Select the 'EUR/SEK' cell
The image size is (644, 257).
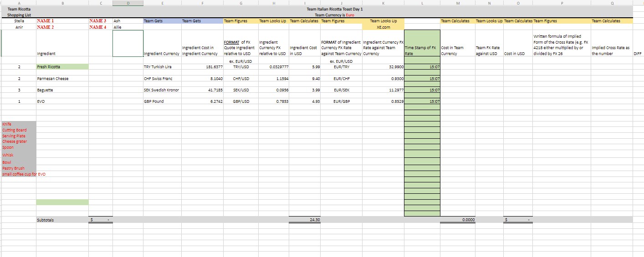point(342,90)
